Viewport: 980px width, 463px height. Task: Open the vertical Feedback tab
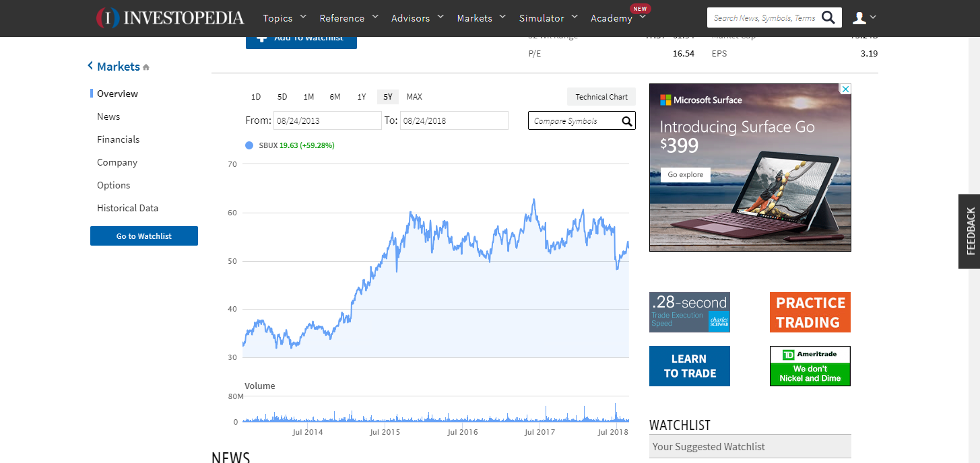click(x=969, y=231)
